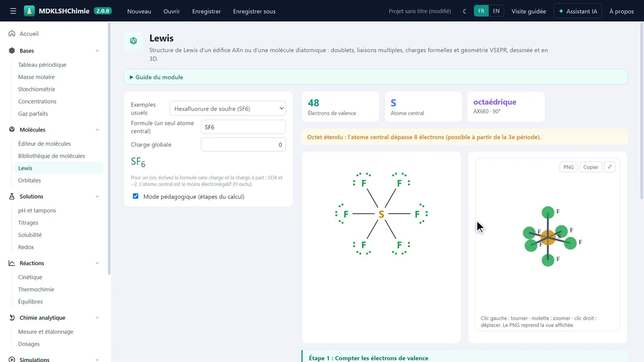Collapse the Bases section chevron

coord(97,51)
